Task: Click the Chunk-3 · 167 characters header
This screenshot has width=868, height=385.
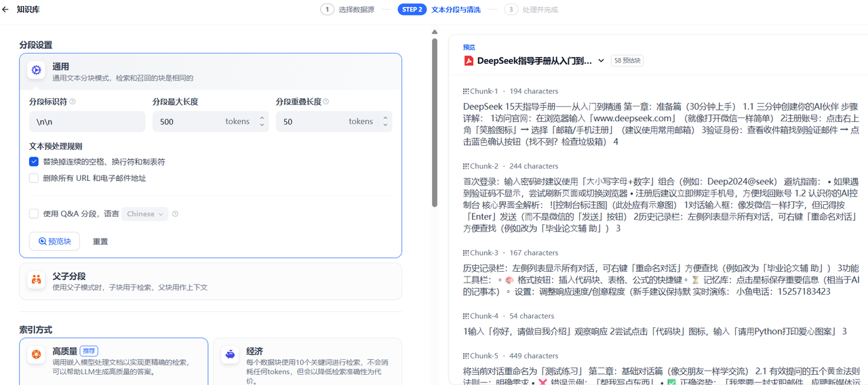Action: point(511,253)
